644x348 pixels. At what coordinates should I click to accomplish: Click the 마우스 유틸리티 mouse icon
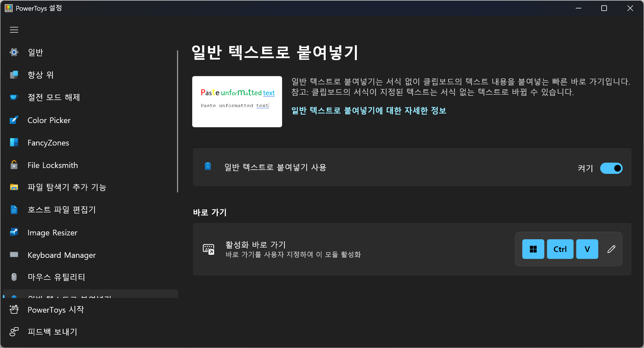(x=14, y=277)
